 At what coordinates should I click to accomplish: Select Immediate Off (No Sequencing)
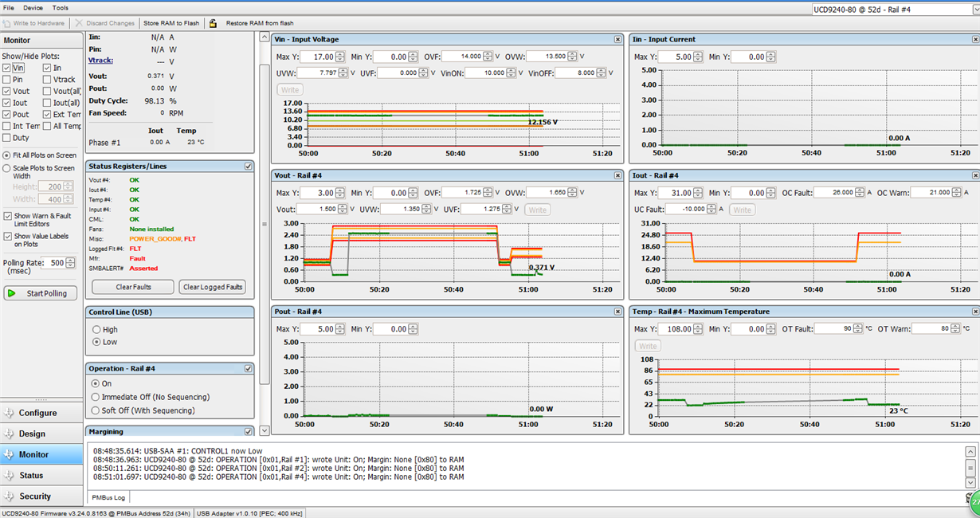pos(96,397)
